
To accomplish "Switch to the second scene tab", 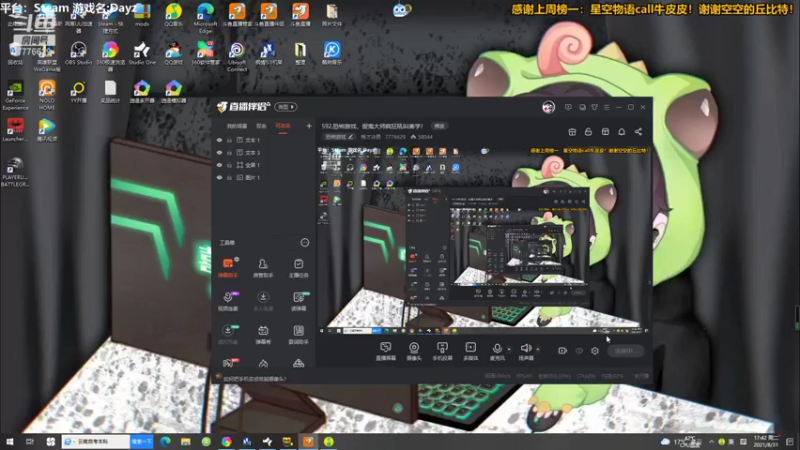I will pyautogui.click(x=261, y=126).
